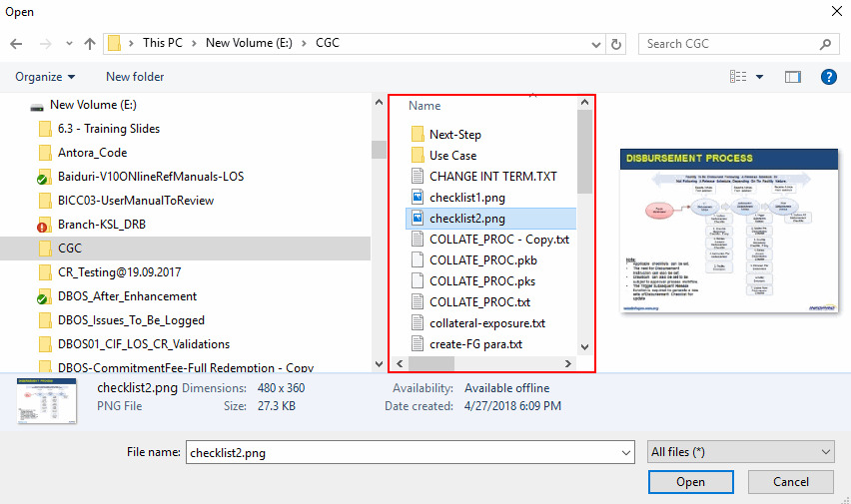Image resolution: width=851 pixels, height=504 pixels.
Task: Click the search magnifier icon
Action: [825, 44]
